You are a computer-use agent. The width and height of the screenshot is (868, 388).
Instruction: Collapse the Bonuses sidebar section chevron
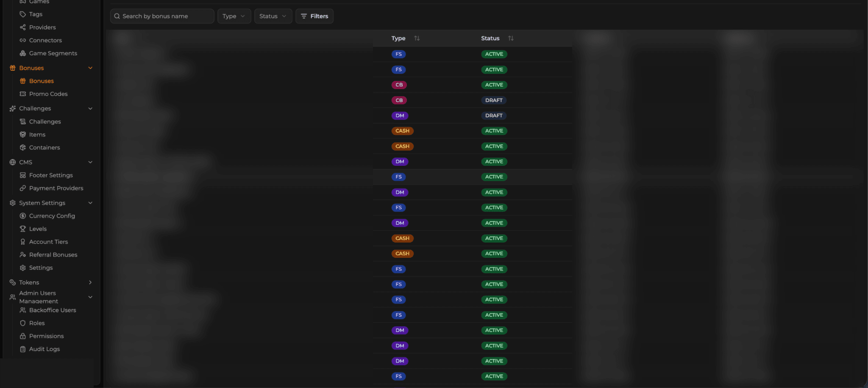[90, 68]
